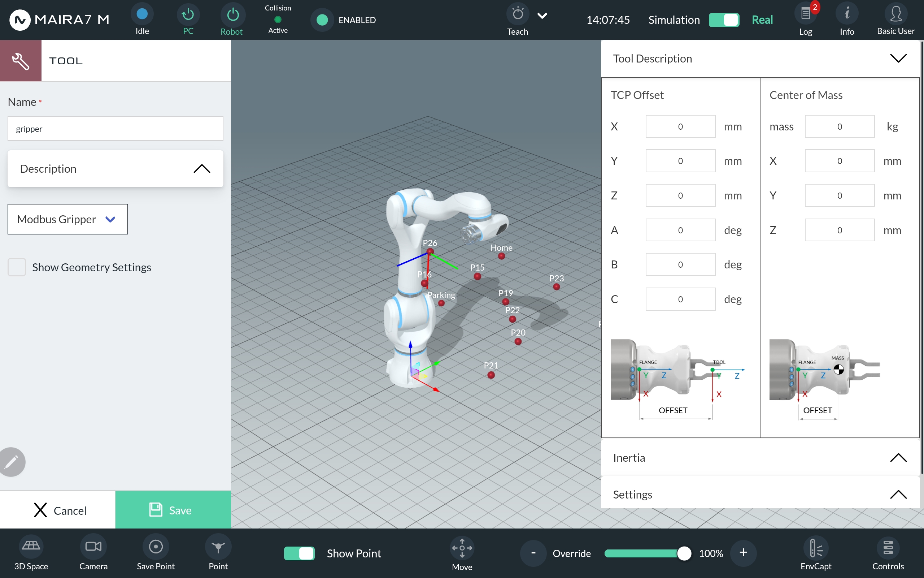Click the Collision Active indicator
924x578 pixels.
[278, 19]
